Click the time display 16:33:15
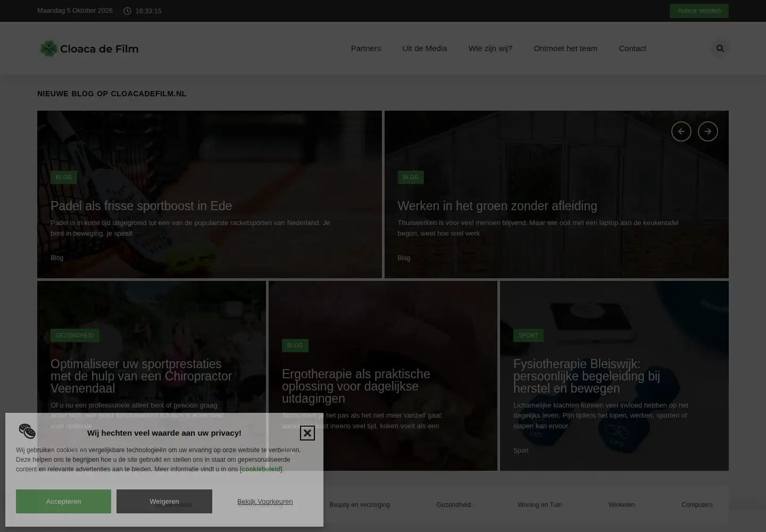This screenshot has height=532, width=766. click(148, 11)
